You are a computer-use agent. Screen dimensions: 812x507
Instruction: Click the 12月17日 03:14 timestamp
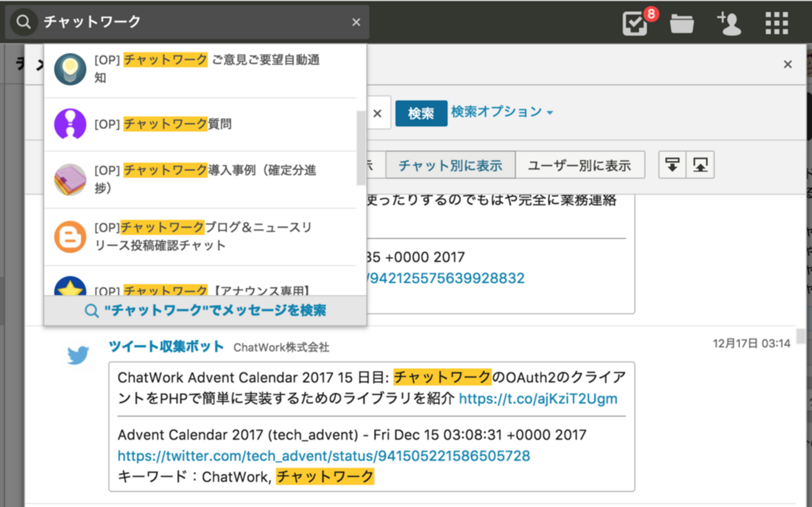(751, 343)
